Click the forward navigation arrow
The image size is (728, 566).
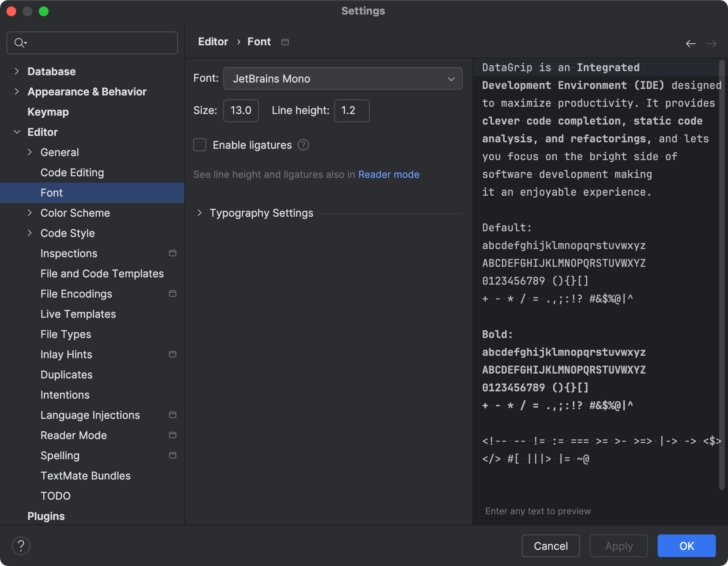(x=711, y=43)
